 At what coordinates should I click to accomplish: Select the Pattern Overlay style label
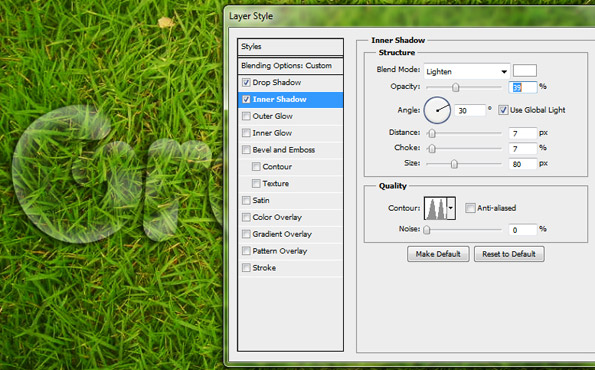[280, 251]
